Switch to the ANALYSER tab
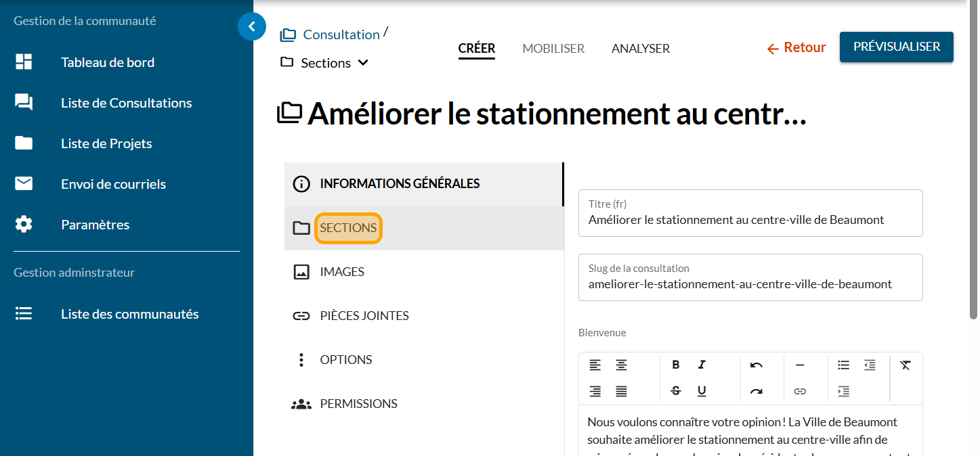Image resolution: width=980 pixels, height=456 pixels. [640, 49]
